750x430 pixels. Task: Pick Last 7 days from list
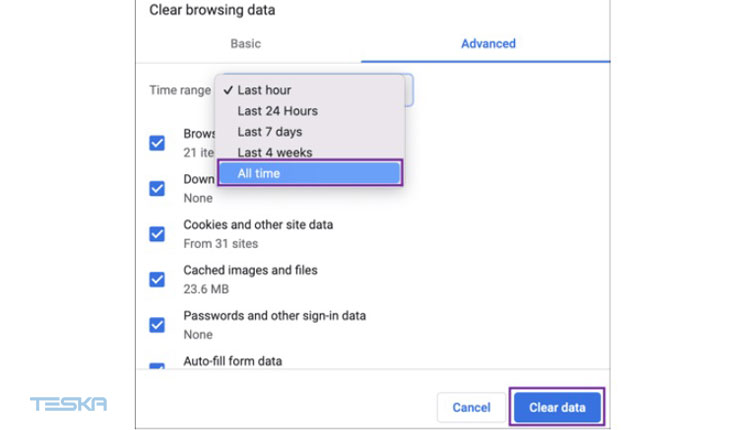pyautogui.click(x=269, y=132)
